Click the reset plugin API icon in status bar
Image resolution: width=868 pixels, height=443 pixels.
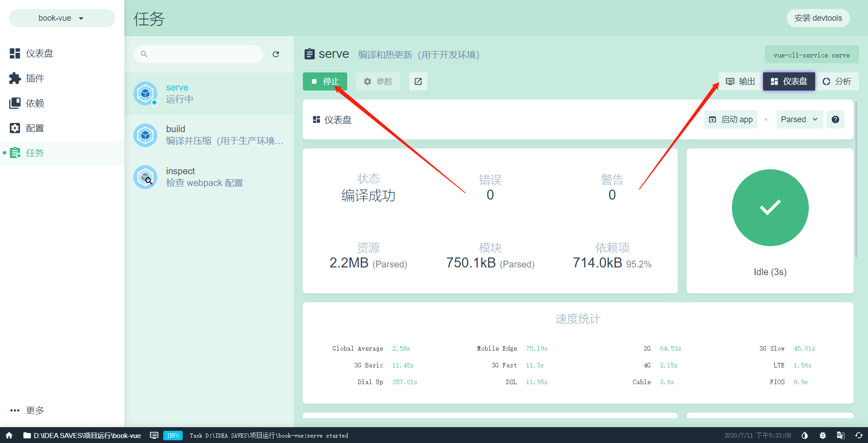tap(859, 435)
